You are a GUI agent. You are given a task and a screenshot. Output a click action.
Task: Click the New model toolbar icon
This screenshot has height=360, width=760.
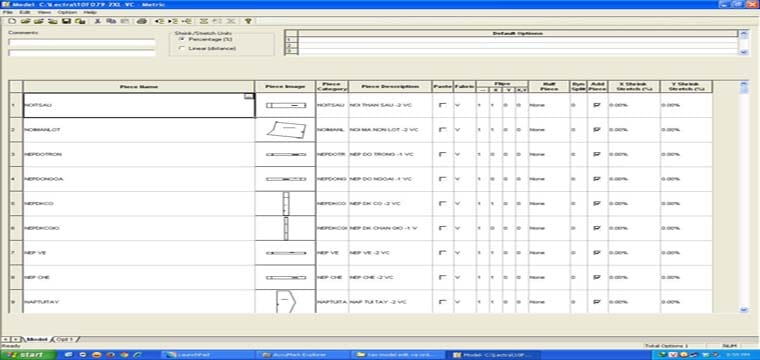pos(12,21)
